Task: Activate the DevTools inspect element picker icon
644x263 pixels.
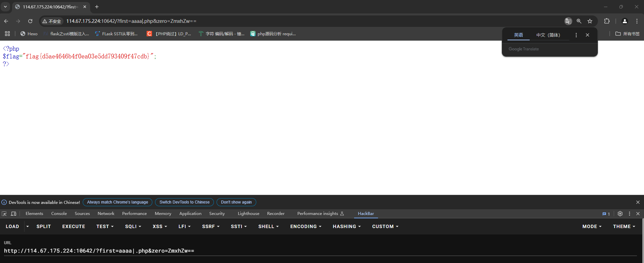Action: coord(4,214)
